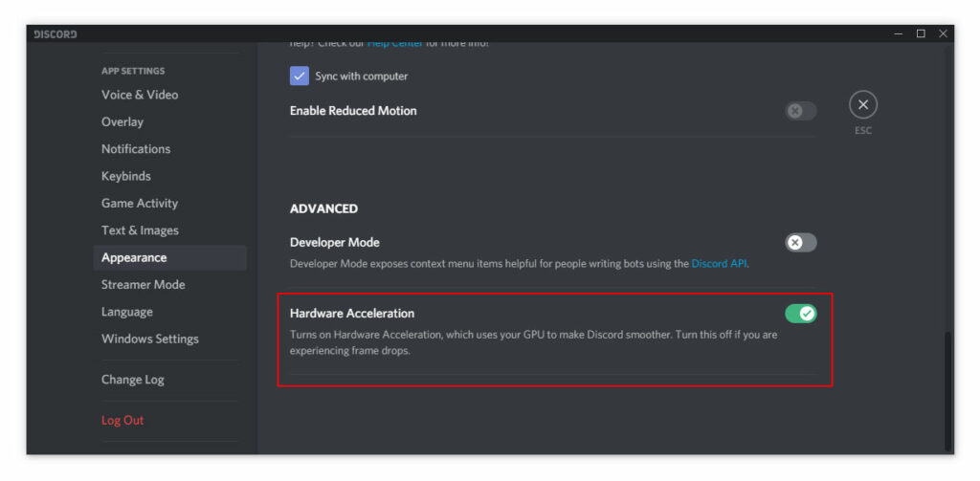This screenshot has height=481, width=980.
Task: Select Keybinds in the sidebar
Action: [169, 176]
